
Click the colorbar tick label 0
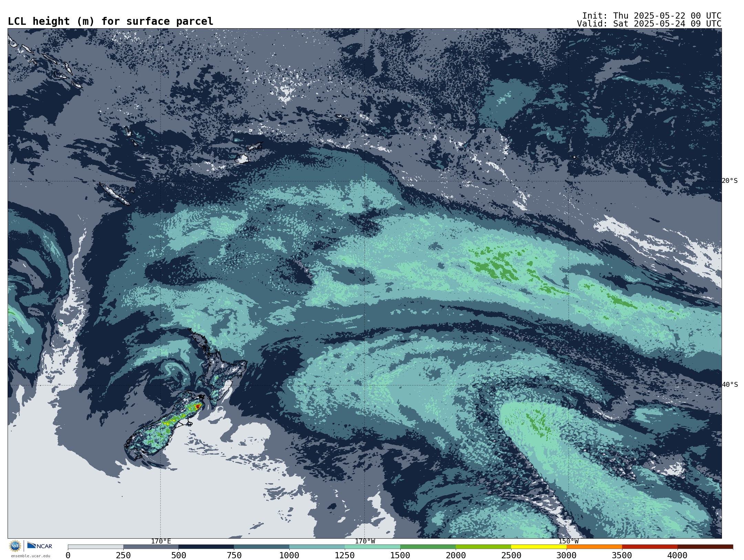[68, 556]
